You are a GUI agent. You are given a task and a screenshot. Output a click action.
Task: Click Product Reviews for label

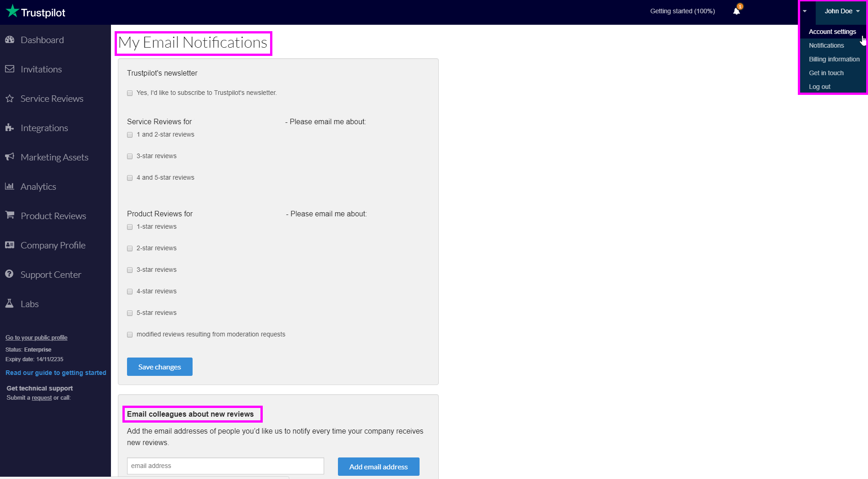[x=160, y=214]
